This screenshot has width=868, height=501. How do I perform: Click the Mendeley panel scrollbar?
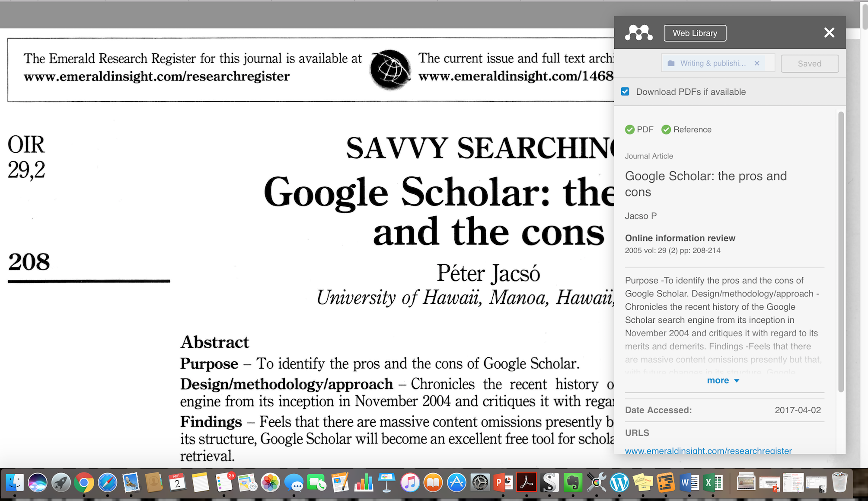point(841,251)
